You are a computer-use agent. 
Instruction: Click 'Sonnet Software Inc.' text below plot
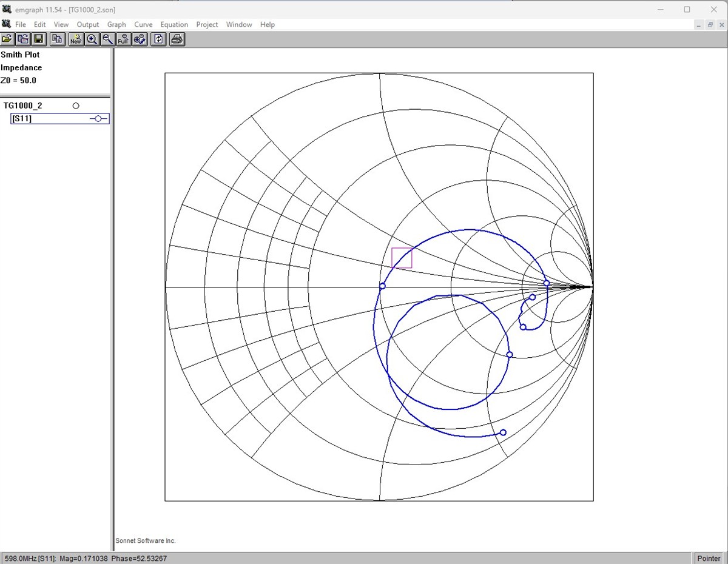(x=146, y=540)
